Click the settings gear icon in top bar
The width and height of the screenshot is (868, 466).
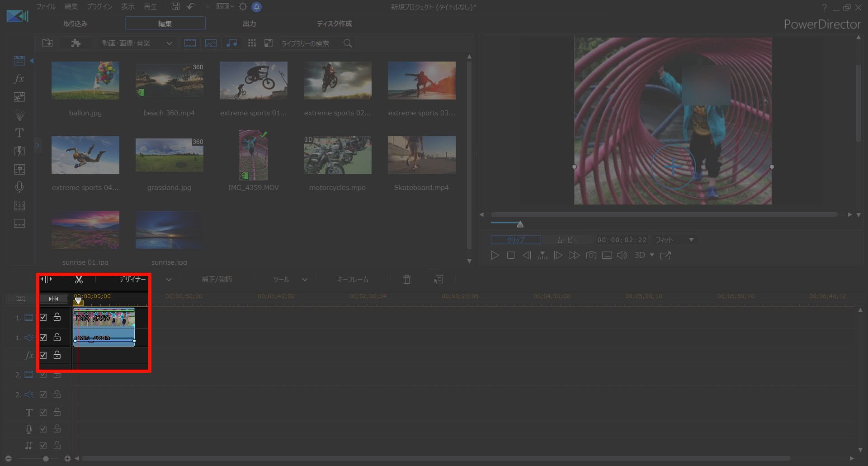click(x=243, y=6)
